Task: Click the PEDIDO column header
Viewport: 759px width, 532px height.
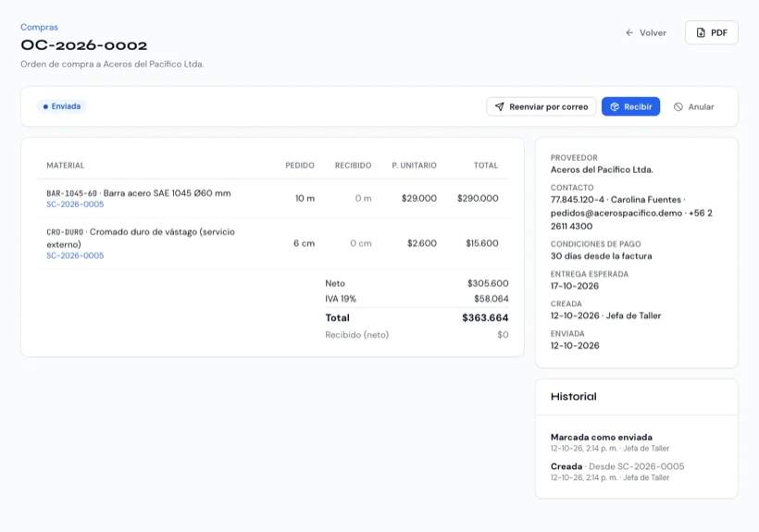Action: tap(300, 166)
